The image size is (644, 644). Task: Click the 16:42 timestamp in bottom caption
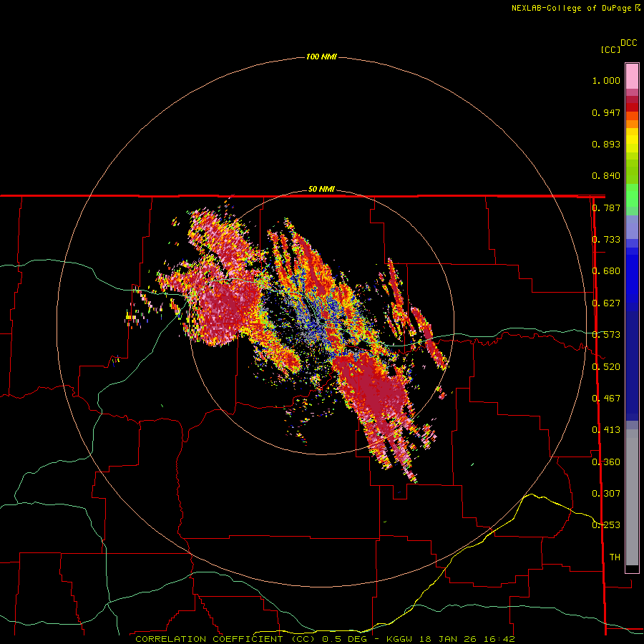500,639
